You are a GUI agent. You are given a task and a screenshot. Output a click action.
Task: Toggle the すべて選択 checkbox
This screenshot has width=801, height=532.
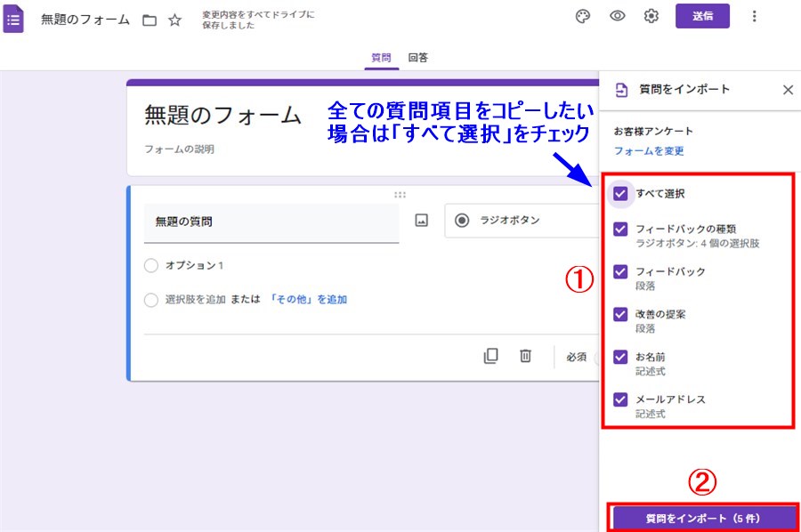(621, 193)
